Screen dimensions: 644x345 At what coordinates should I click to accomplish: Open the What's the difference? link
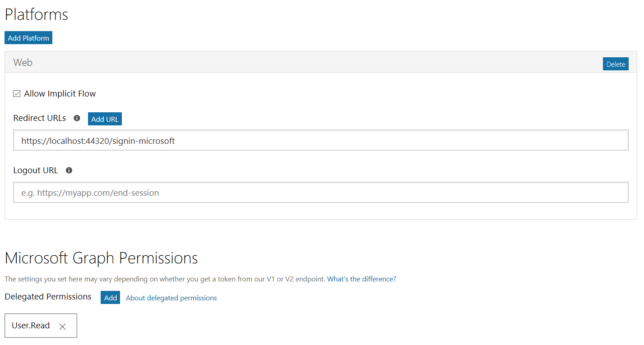361,279
